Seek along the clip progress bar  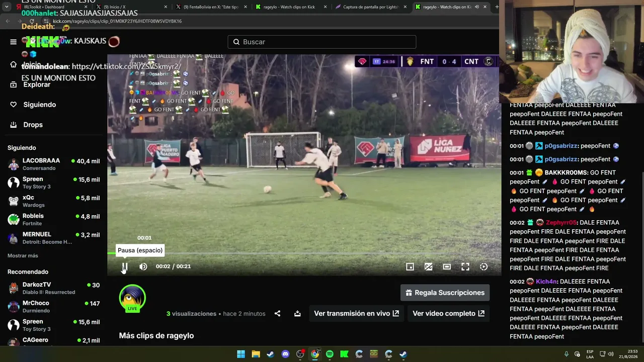304,253
